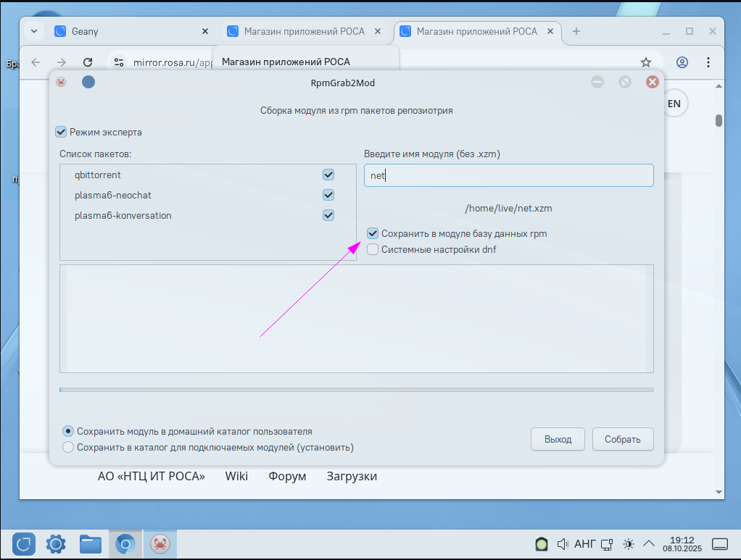This screenshot has height=560, width=741.
Task: Open site information icon in address bar
Action: coord(119,62)
